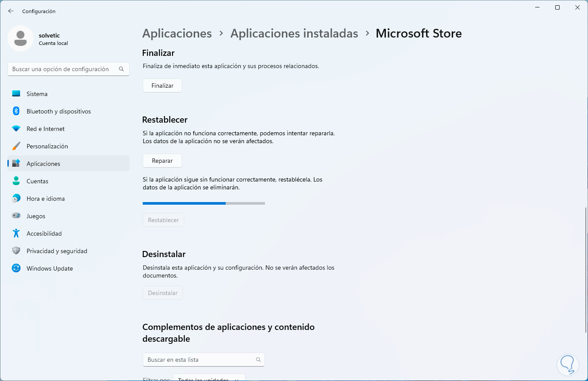The image size is (588, 381).
Task: Click the greyed-out Restablecer button
Action: click(163, 220)
